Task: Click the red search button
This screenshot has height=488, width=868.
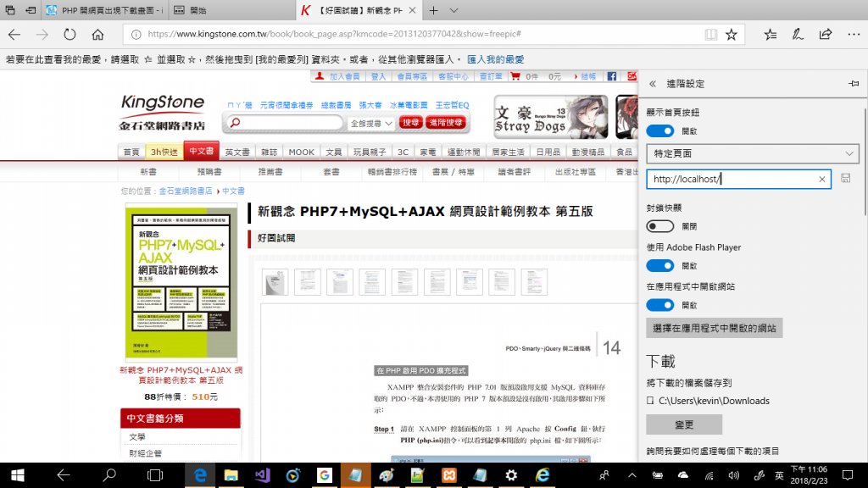Action: tap(411, 122)
